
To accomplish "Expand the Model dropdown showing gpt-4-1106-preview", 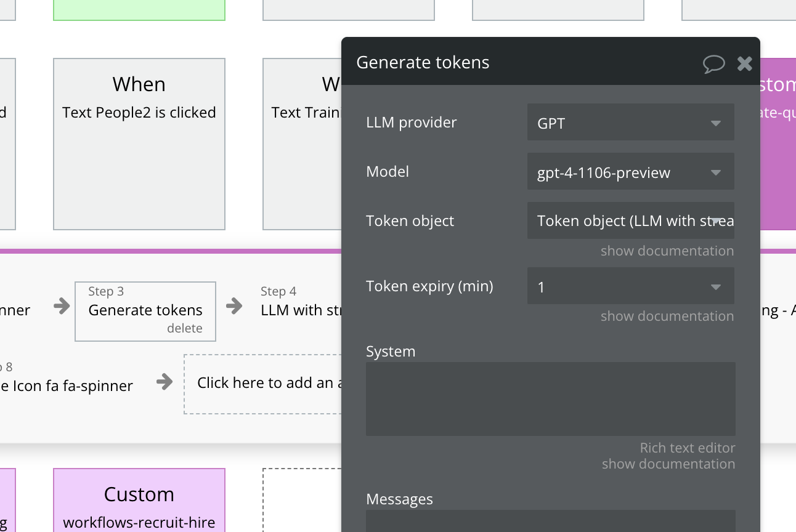I will click(630, 172).
